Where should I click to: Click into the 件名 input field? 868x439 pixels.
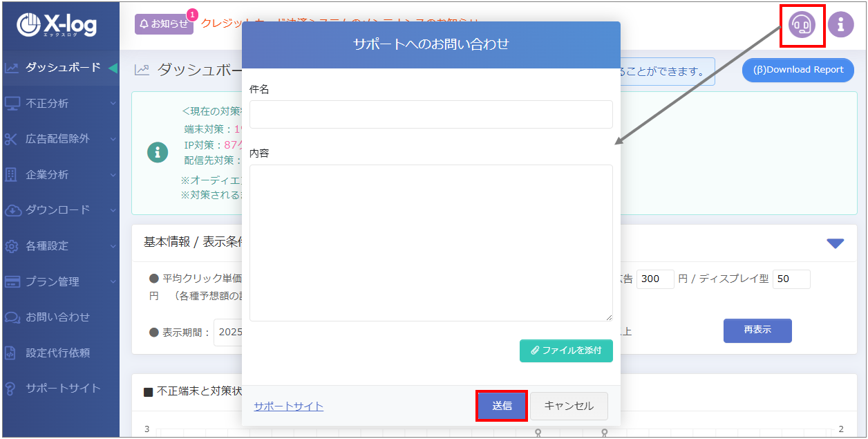click(x=431, y=115)
